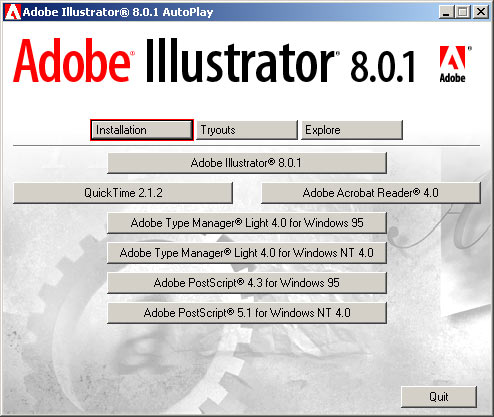Click the AutoPlay window title bar text

(118, 12)
